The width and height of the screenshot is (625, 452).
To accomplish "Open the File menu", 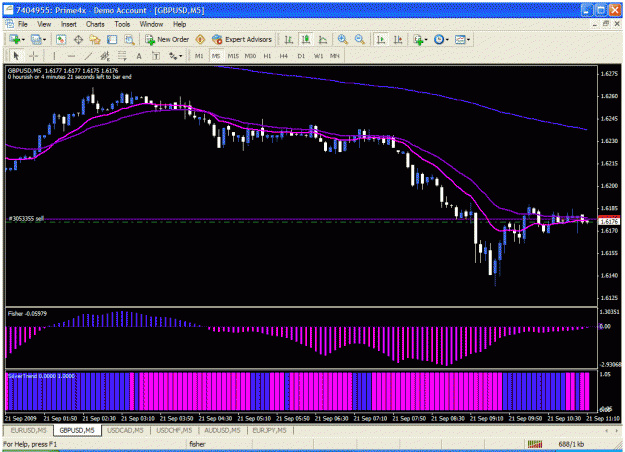I will (x=23, y=24).
